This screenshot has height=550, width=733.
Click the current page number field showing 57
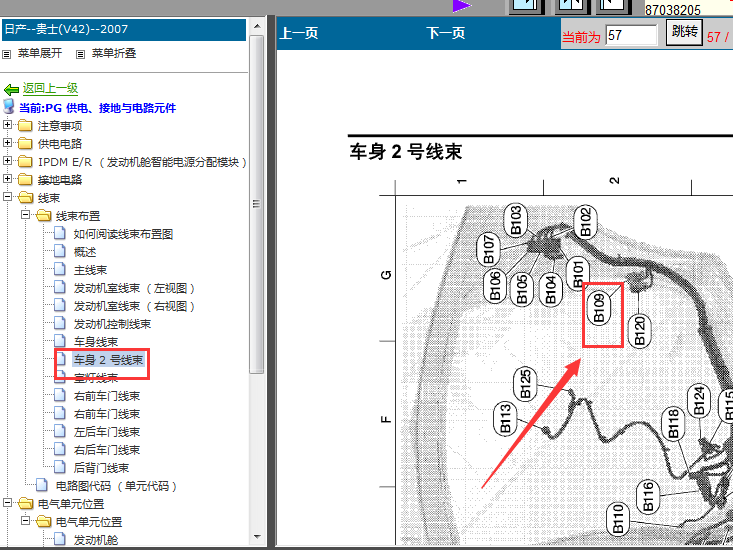point(632,35)
